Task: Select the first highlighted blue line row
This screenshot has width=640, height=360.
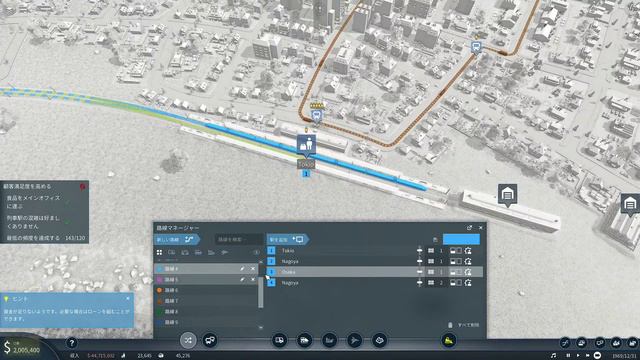Action: 206,269
